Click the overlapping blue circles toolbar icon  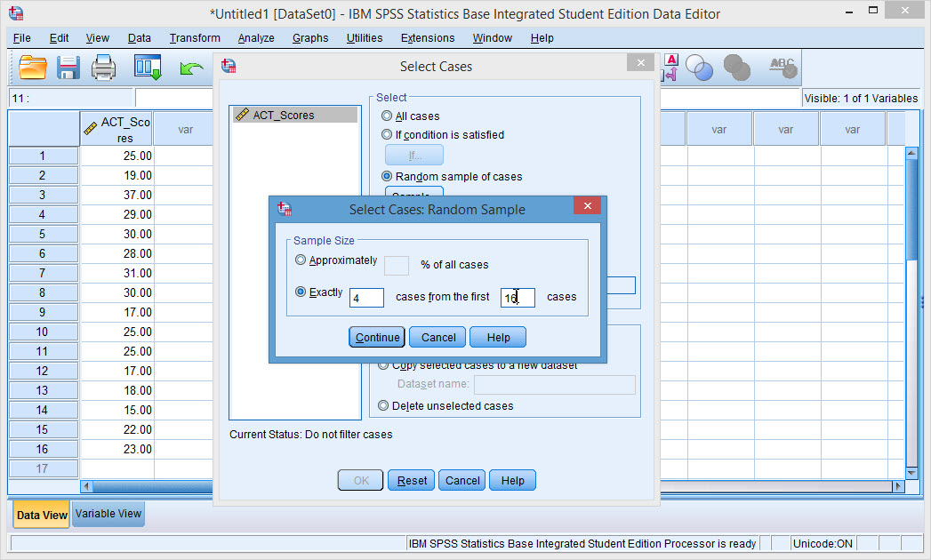pos(699,67)
